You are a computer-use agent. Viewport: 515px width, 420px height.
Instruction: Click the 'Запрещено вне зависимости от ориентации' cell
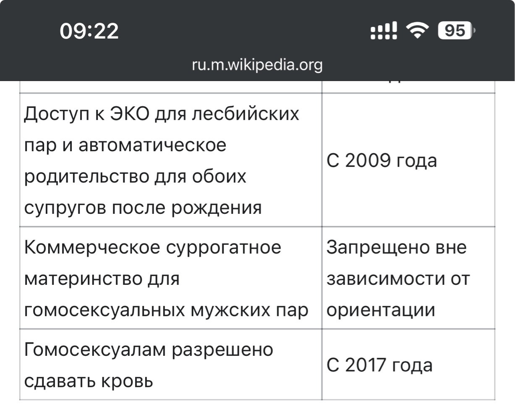click(408, 278)
